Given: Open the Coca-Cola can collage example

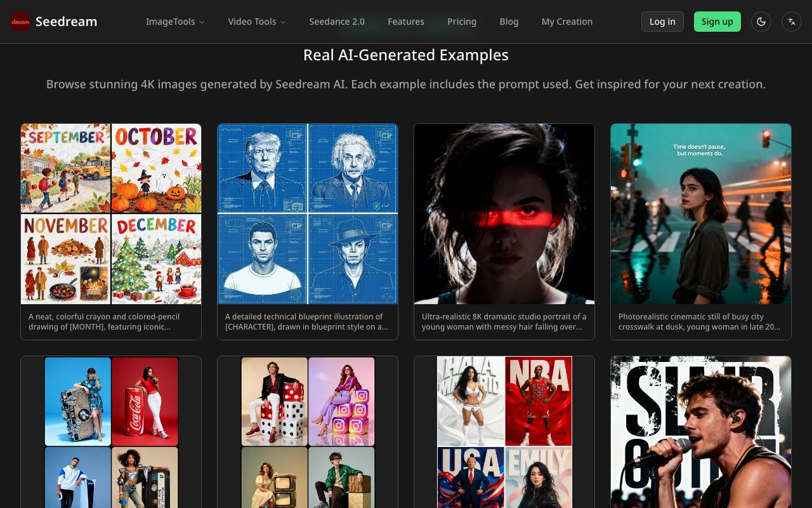Looking at the screenshot, I should coord(111,432).
